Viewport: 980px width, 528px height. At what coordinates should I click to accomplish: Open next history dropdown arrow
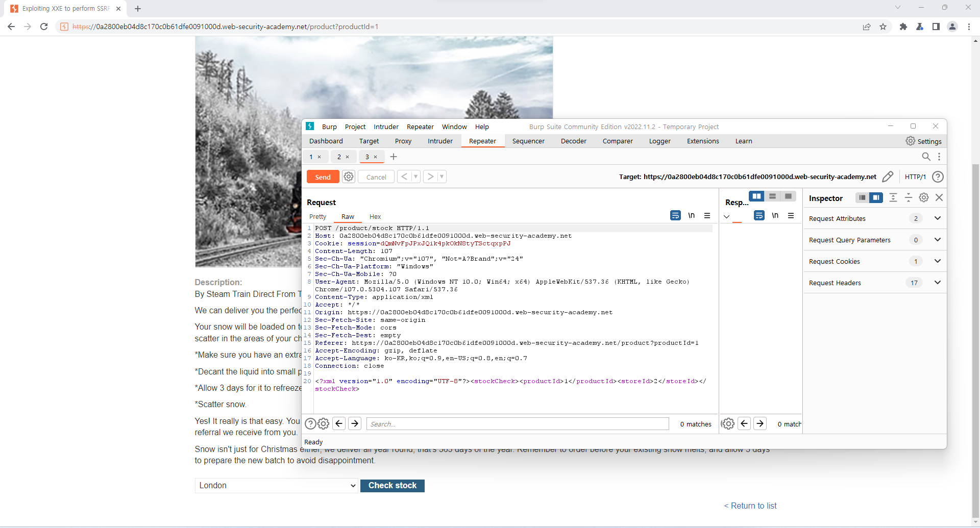coord(442,177)
